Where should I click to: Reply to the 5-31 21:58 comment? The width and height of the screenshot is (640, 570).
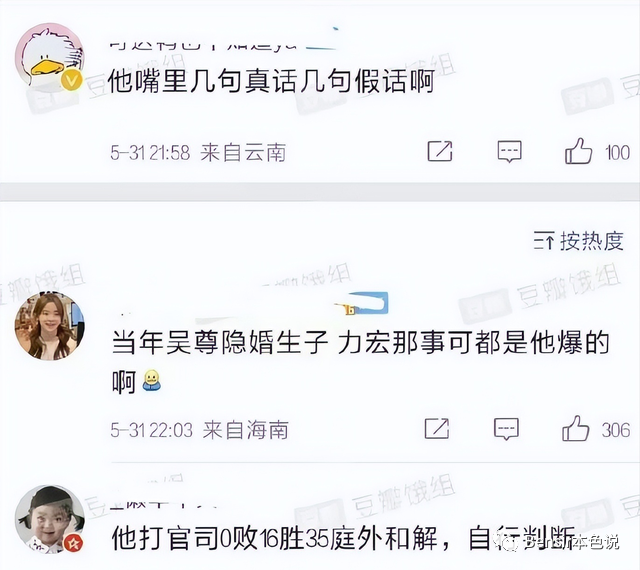(509, 151)
